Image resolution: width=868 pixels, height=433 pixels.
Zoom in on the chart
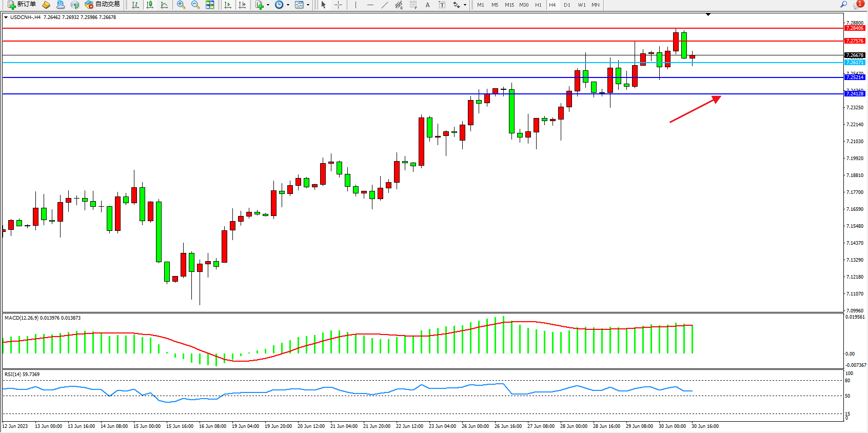181,5
